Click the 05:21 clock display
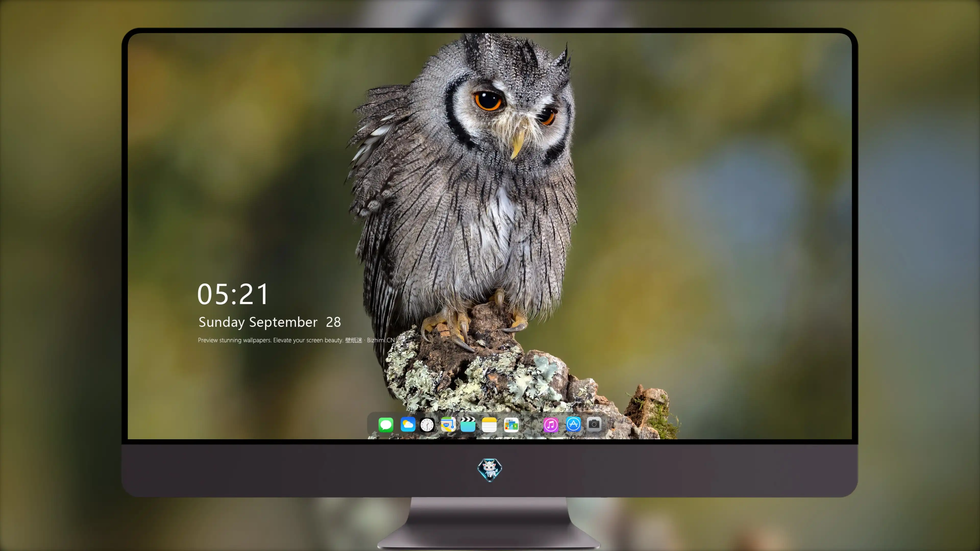The image size is (980, 551). click(x=233, y=294)
